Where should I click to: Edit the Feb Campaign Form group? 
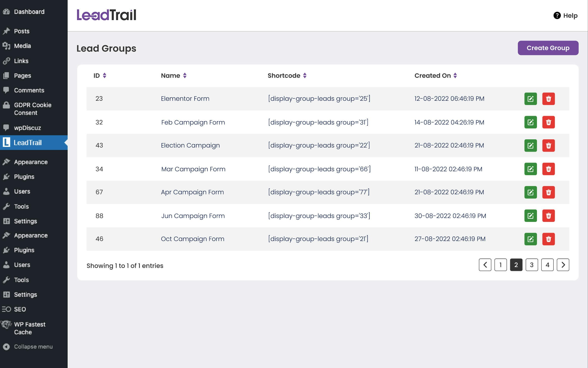tap(530, 122)
